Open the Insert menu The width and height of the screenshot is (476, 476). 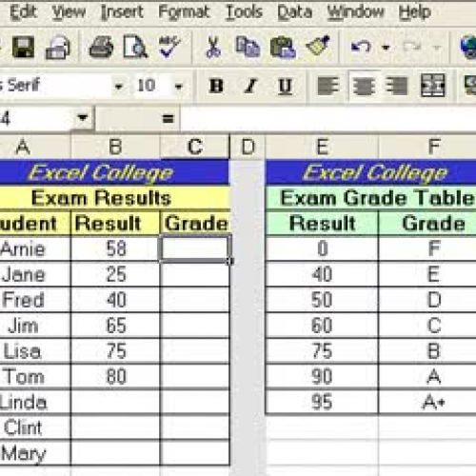[x=122, y=12]
